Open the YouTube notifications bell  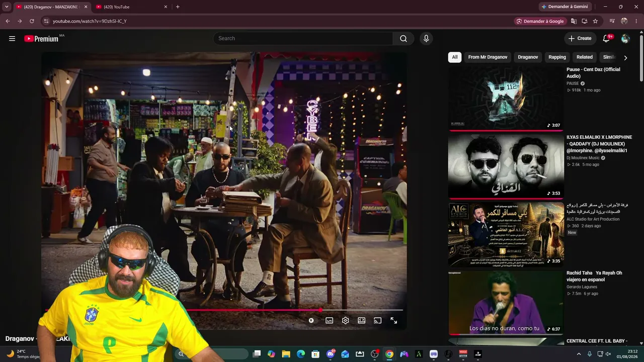click(x=606, y=39)
